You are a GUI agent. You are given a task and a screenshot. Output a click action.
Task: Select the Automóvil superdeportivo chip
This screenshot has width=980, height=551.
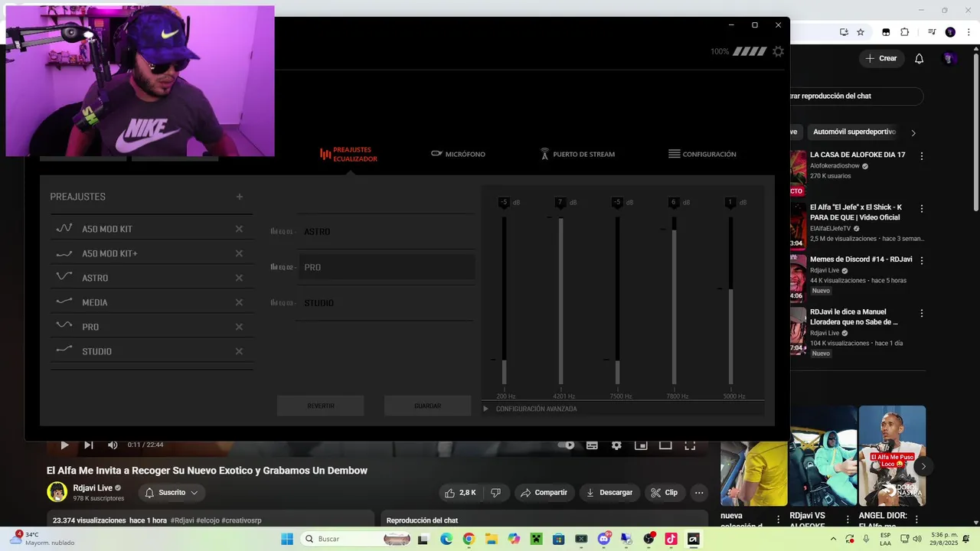click(854, 132)
